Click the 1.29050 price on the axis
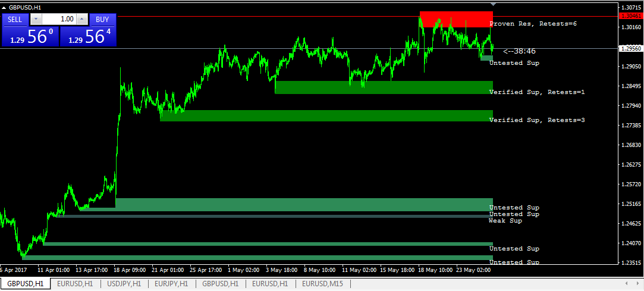This screenshot has width=644, height=291. point(631,66)
